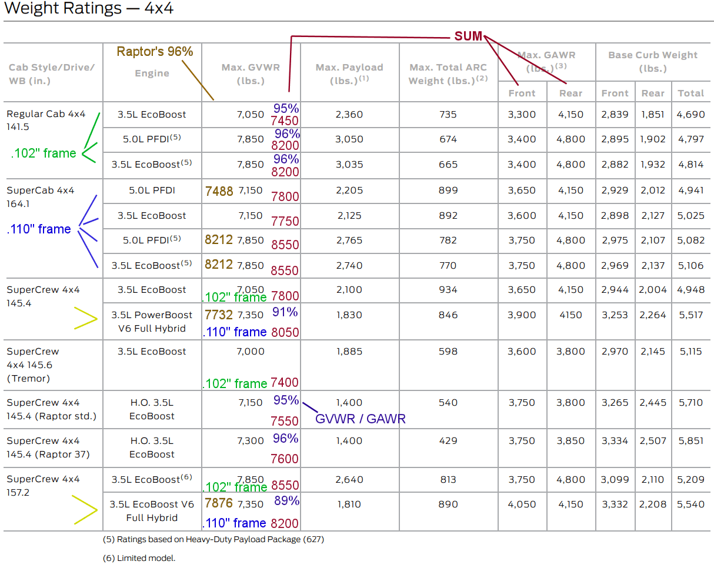The height and width of the screenshot is (588, 714).
Task: Select the "Max. GVWR (lbs.)" column header
Action: tap(251, 74)
